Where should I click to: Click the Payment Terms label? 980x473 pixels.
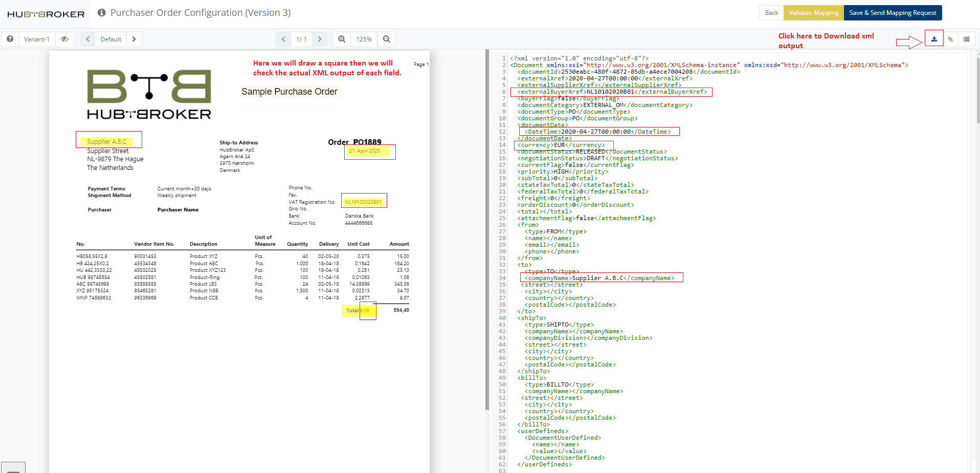(x=106, y=189)
